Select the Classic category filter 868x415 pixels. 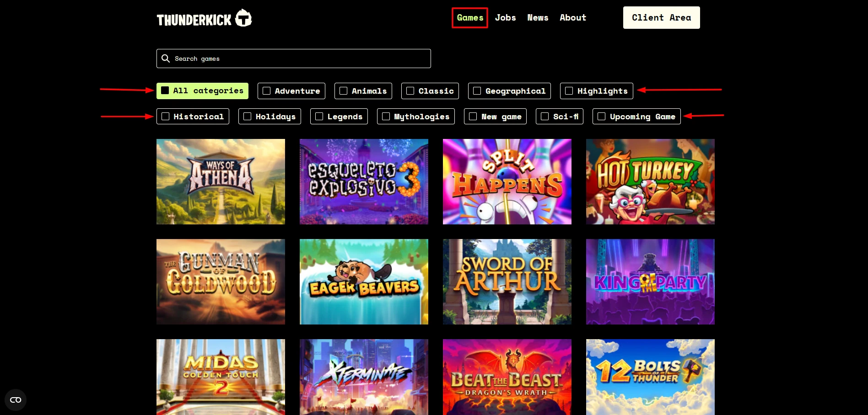(x=430, y=91)
